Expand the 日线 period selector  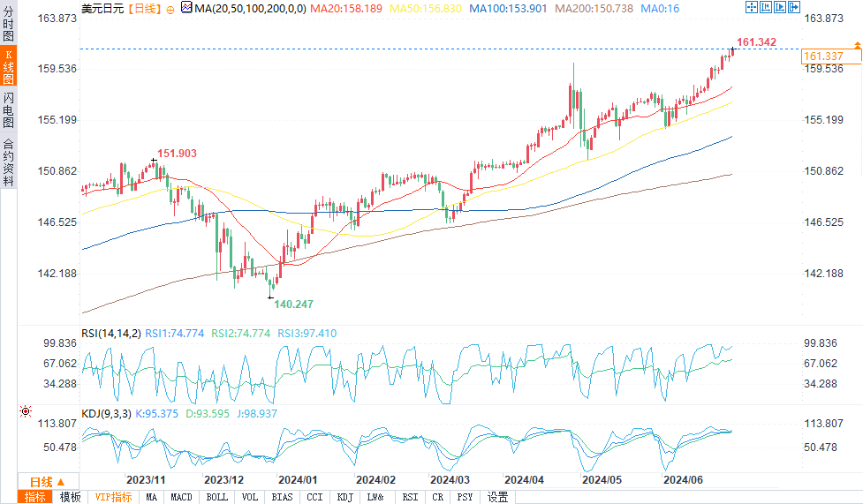tap(48, 482)
